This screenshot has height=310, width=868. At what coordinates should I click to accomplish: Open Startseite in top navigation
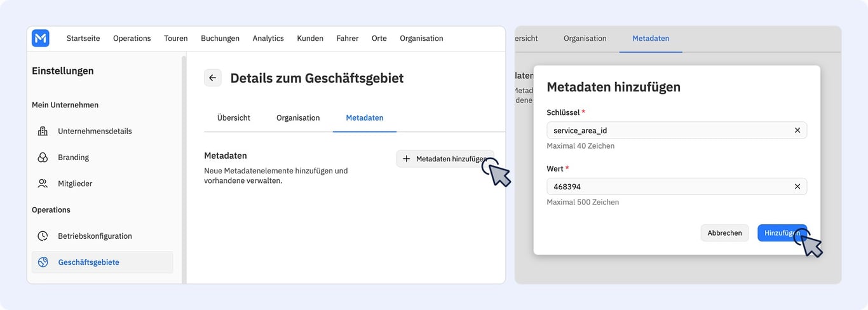tap(83, 38)
